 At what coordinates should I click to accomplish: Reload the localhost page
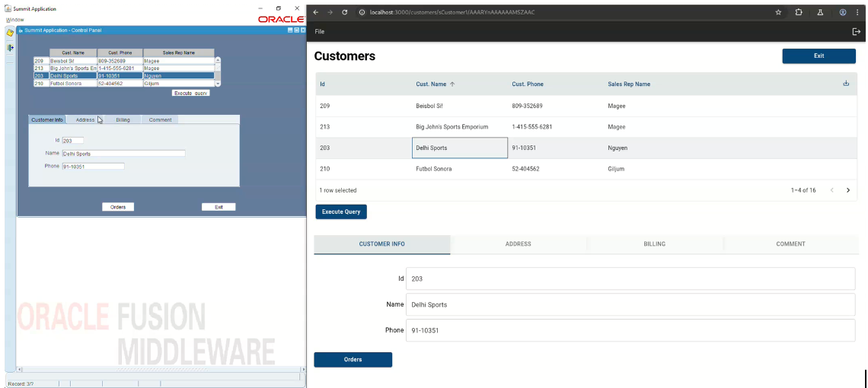click(344, 12)
